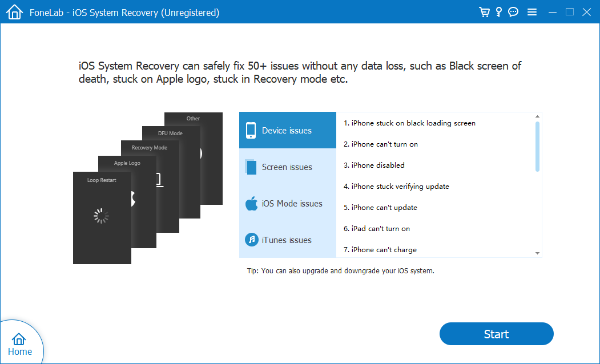Open the hamburger menu icon
600x364 pixels.
pos(531,12)
